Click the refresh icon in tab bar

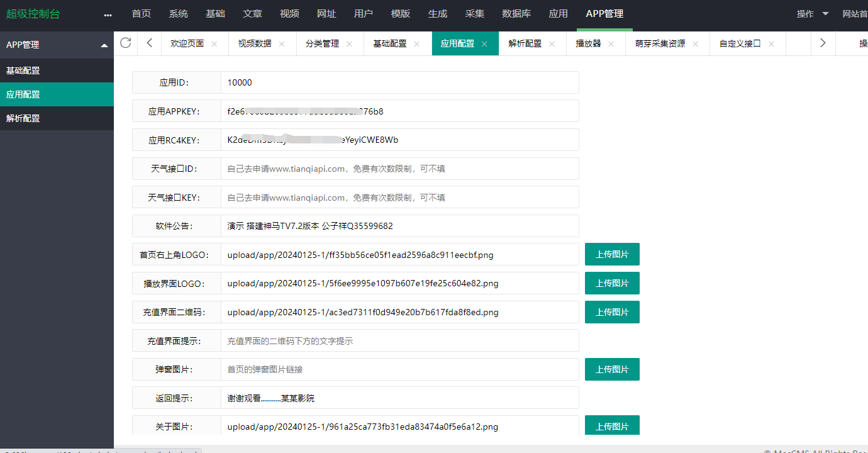pyautogui.click(x=126, y=43)
